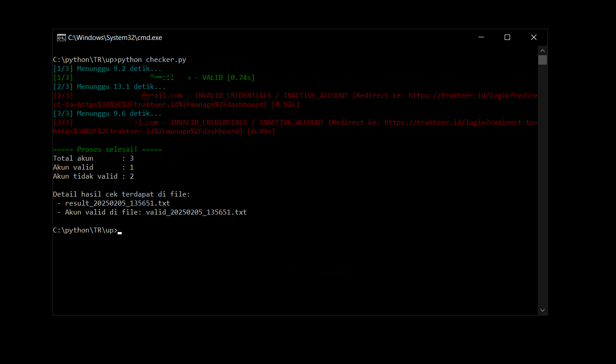Click the 'Total akun : 3' line
The width and height of the screenshot is (616, 364).
click(x=93, y=158)
